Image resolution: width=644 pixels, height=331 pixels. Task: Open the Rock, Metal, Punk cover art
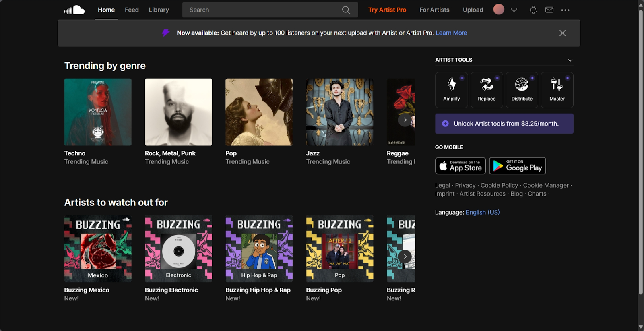tap(178, 112)
